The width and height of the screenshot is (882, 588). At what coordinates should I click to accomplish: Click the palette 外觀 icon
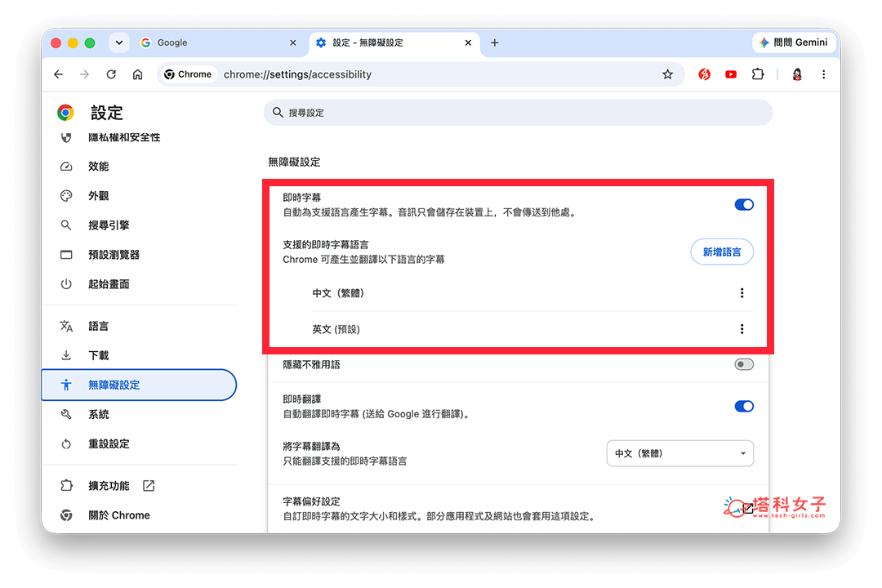point(66,196)
